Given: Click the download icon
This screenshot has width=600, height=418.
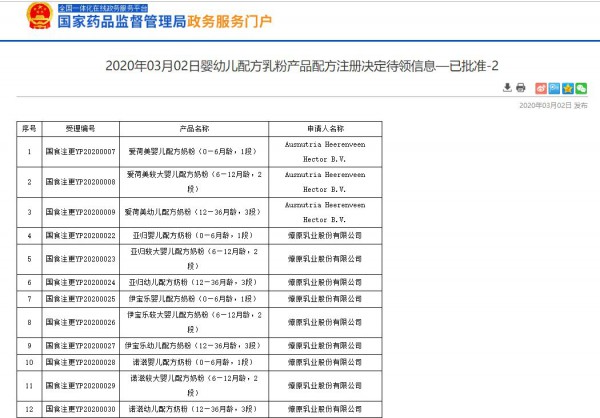Looking at the screenshot, I should click(508, 88).
